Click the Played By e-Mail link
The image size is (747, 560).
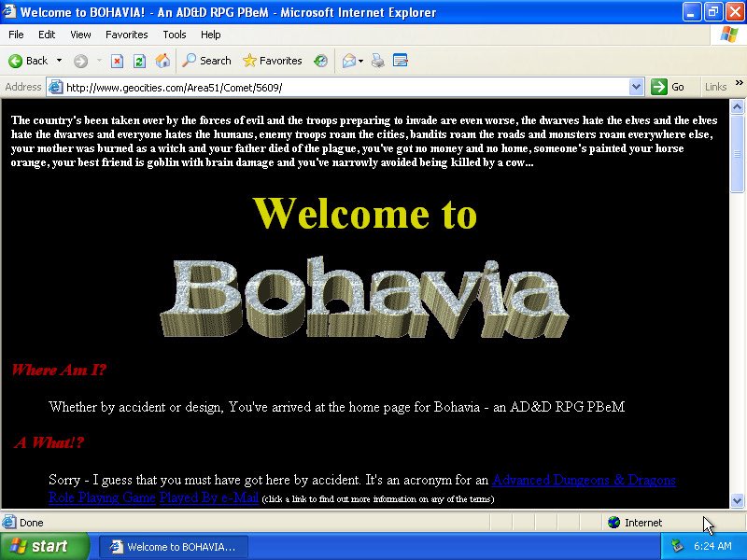208,497
